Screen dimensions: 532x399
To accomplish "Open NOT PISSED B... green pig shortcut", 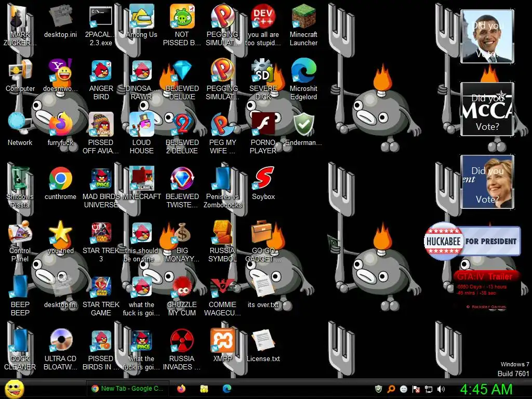I will pyautogui.click(x=182, y=25).
